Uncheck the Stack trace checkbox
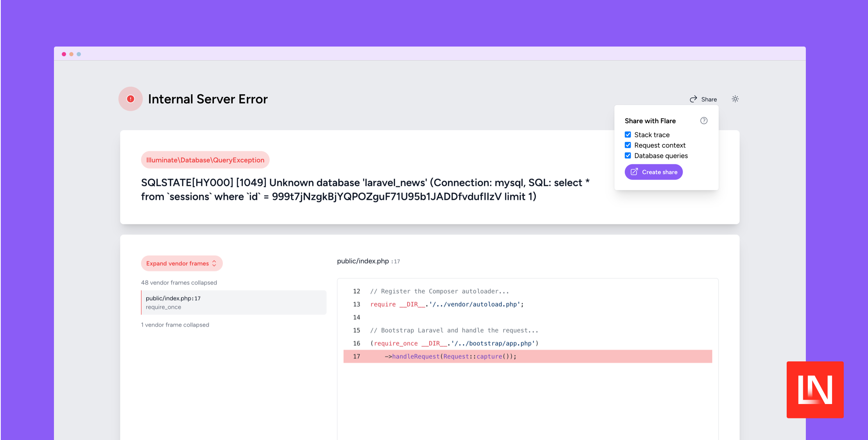868x440 pixels. click(x=628, y=135)
